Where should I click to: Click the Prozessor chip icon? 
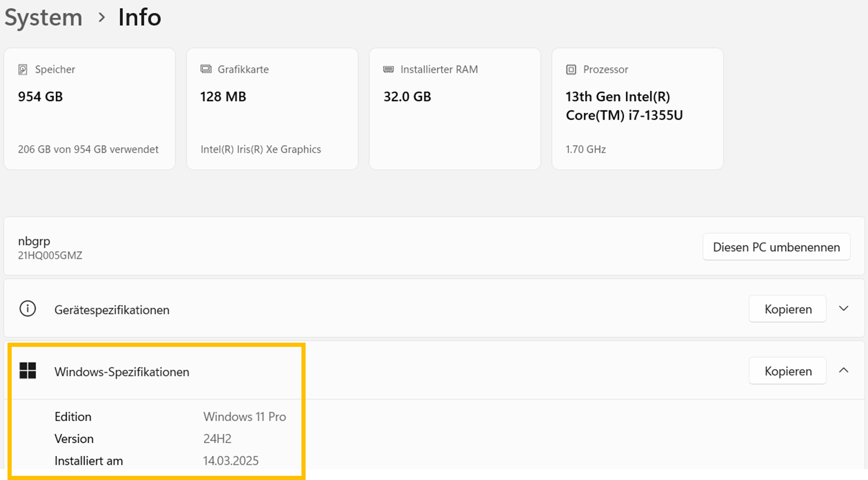pos(571,69)
